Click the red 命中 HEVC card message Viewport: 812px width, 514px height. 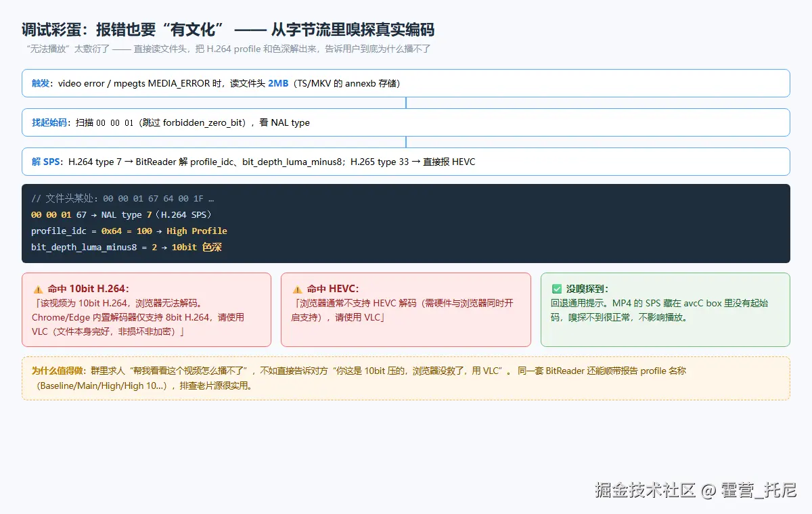tap(403, 310)
